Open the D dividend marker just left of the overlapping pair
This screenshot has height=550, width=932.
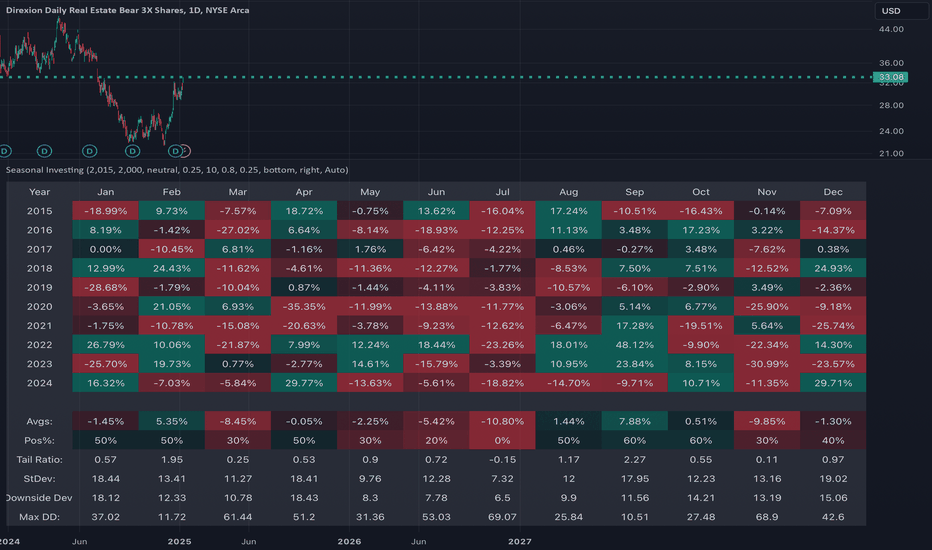pyautogui.click(x=132, y=151)
